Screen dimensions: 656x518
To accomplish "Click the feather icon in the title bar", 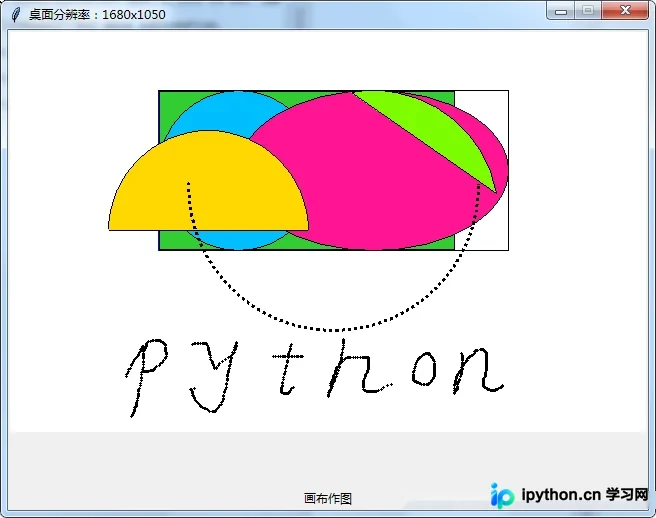I will [15, 14].
